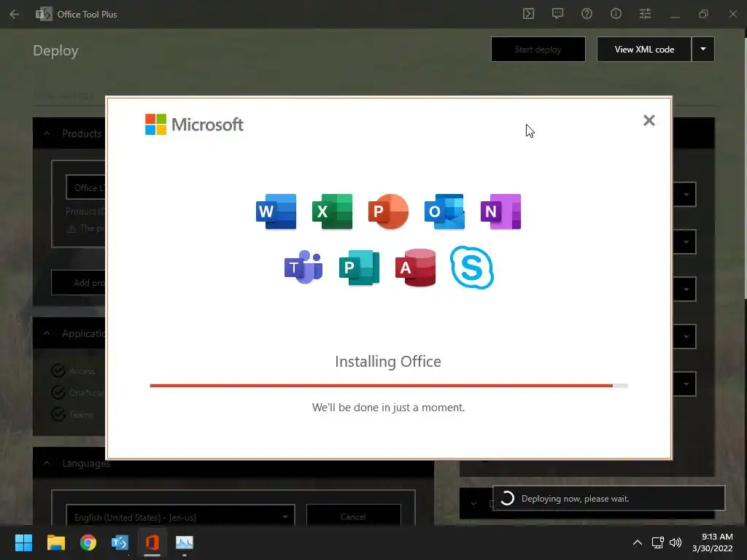Toggle the OneNote application checkbox
The image size is (747, 560).
tap(58, 392)
